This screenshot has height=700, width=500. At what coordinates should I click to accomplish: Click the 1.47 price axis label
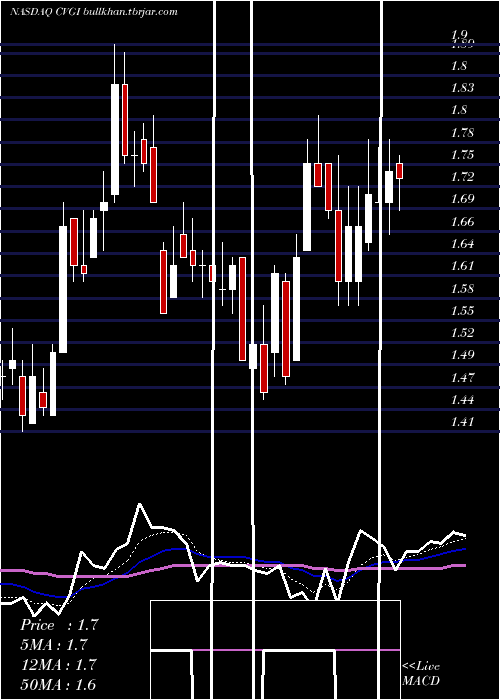462,378
